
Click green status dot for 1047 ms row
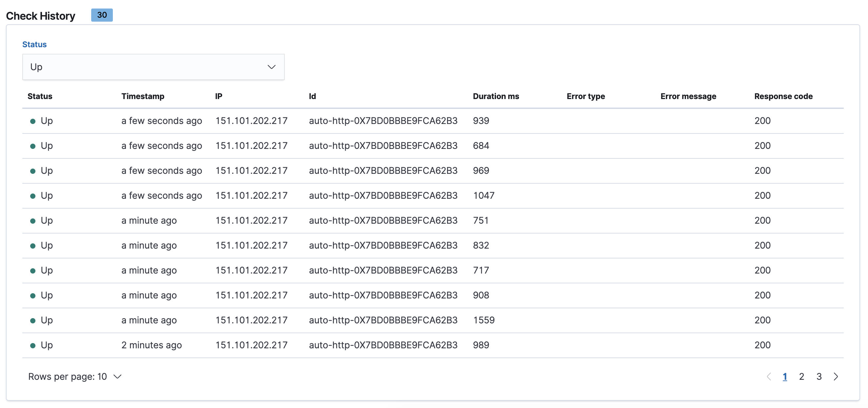click(x=33, y=196)
